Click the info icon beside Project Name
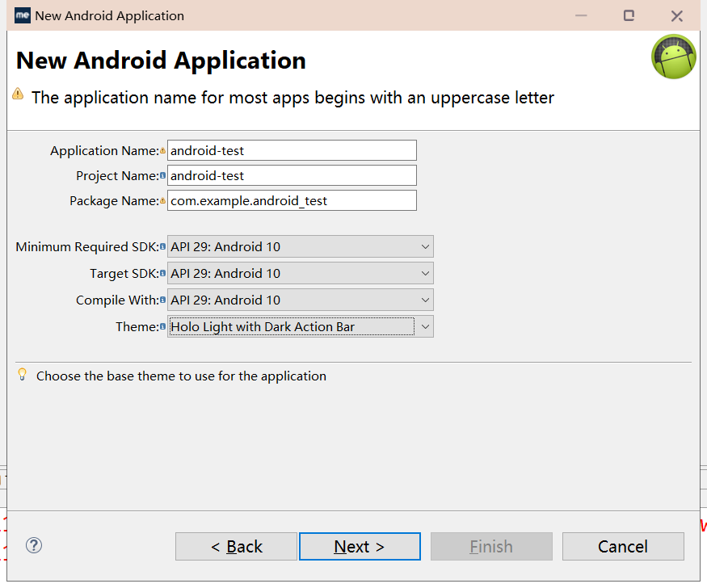 pos(162,175)
